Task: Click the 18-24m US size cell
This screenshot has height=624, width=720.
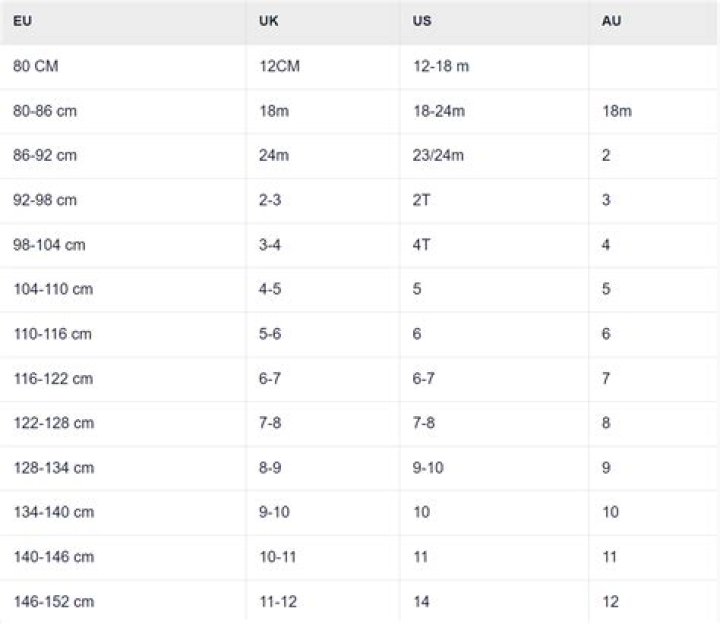Action: click(x=439, y=111)
